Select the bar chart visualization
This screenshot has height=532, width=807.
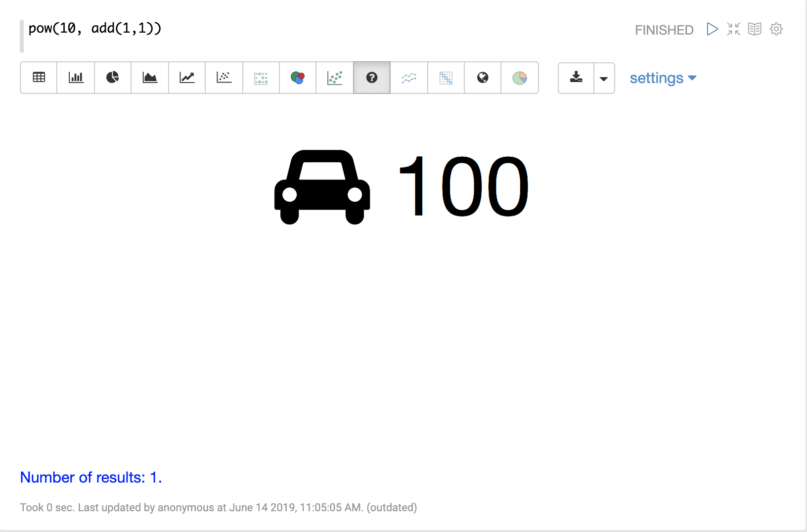click(x=76, y=78)
